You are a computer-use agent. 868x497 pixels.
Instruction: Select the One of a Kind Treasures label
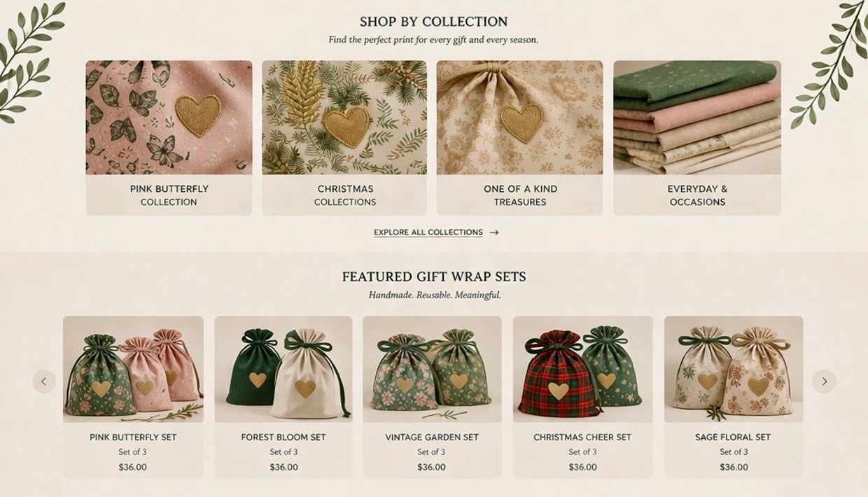(x=520, y=195)
